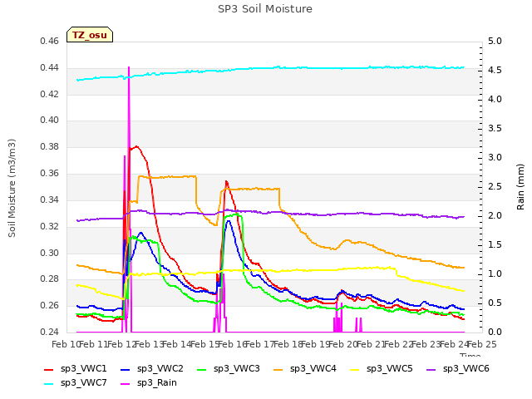532x399 pixels.
Task: Click the green sp3_VWC3 legend swatch
Action: point(202,369)
